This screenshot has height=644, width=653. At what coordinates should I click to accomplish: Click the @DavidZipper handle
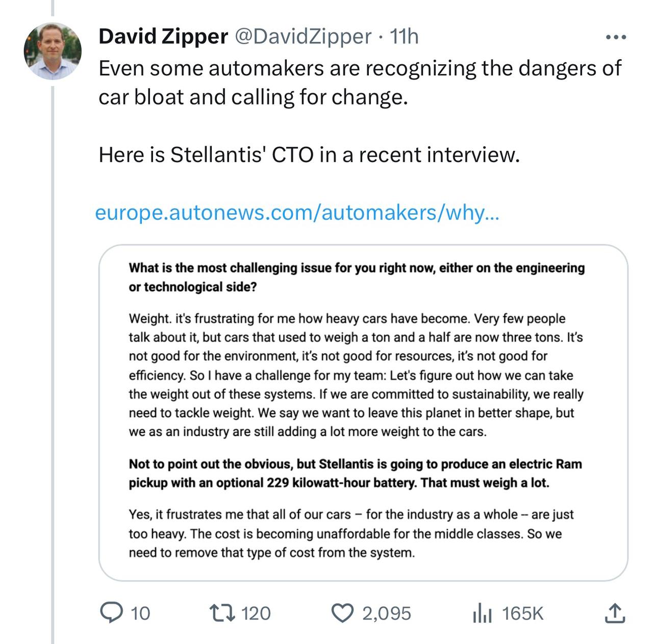click(x=303, y=36)
